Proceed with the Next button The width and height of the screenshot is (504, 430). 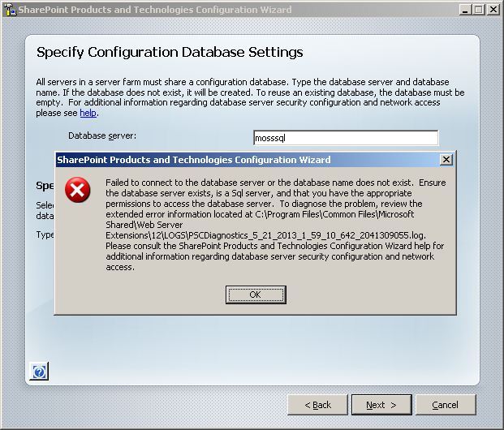tap(381, 405)
